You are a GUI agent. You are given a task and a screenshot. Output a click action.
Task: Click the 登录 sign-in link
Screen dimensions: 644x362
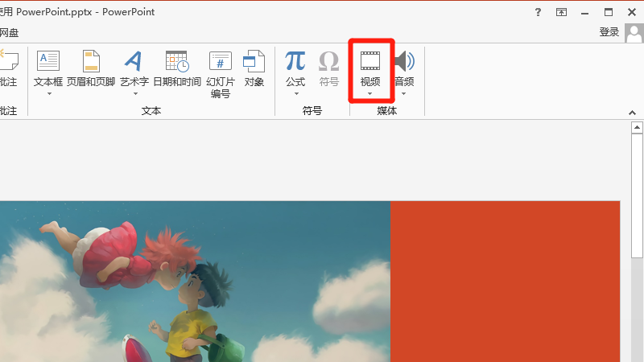pyautogui.click(x=609, y=32)
